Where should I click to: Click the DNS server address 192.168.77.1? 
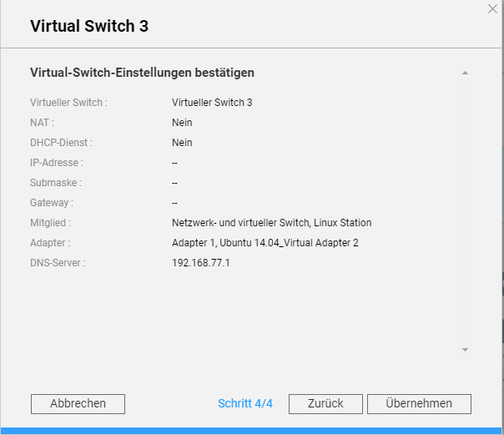200,263
